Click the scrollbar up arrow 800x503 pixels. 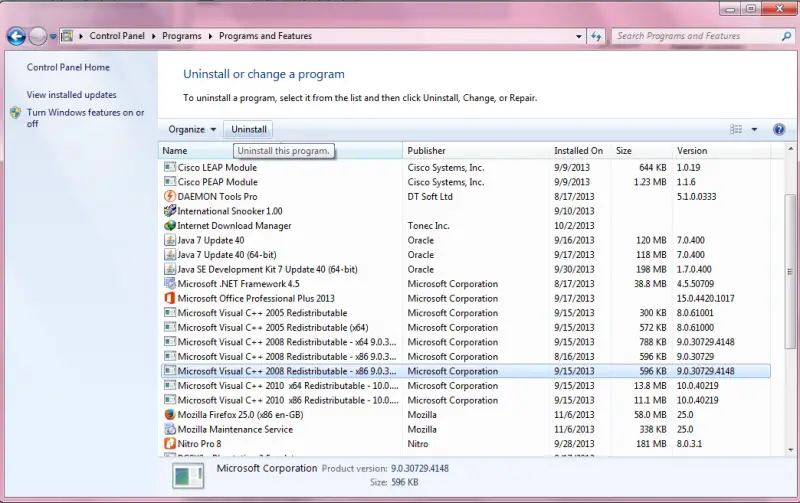pyautogui.click(x=790, y=151)
